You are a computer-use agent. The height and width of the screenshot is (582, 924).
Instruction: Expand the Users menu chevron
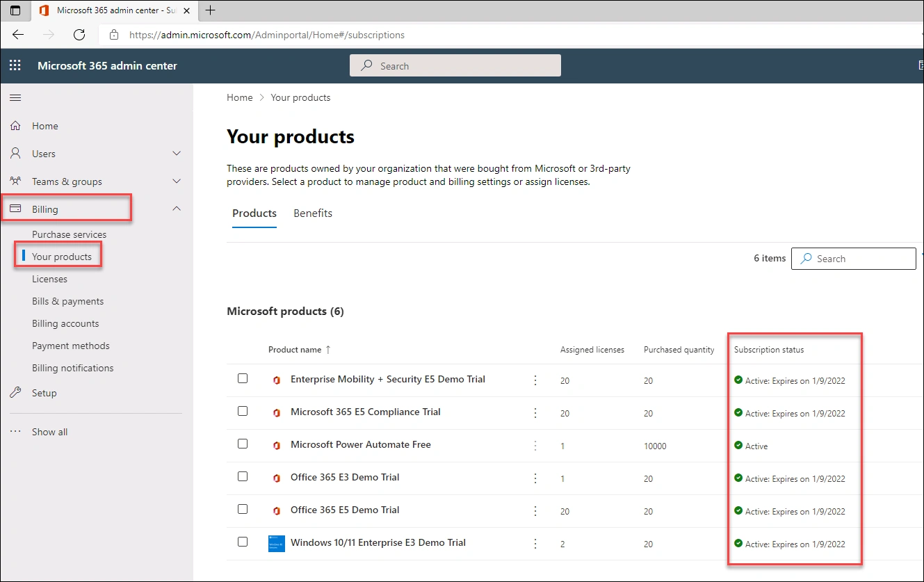(x=177, y=154)
